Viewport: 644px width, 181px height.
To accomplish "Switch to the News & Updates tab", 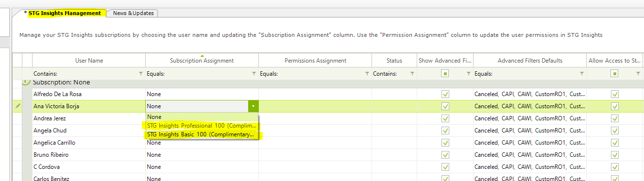I will (133, 13).
